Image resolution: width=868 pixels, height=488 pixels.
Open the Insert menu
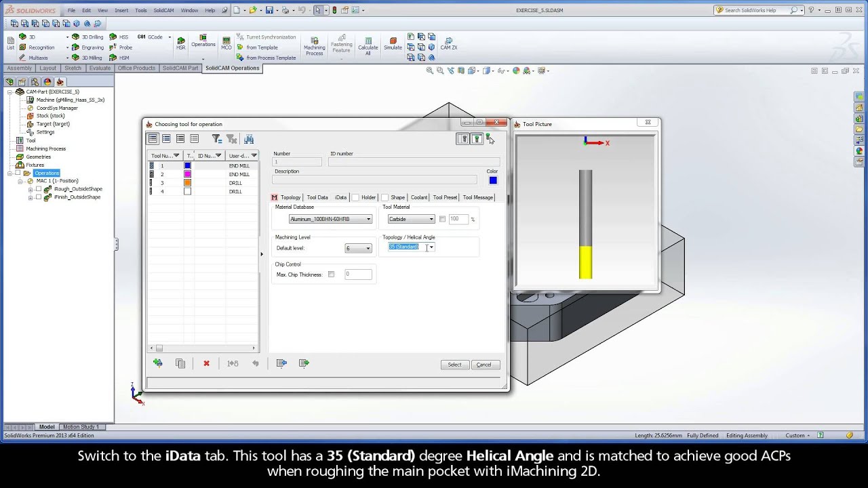click(x=121, y=10)
